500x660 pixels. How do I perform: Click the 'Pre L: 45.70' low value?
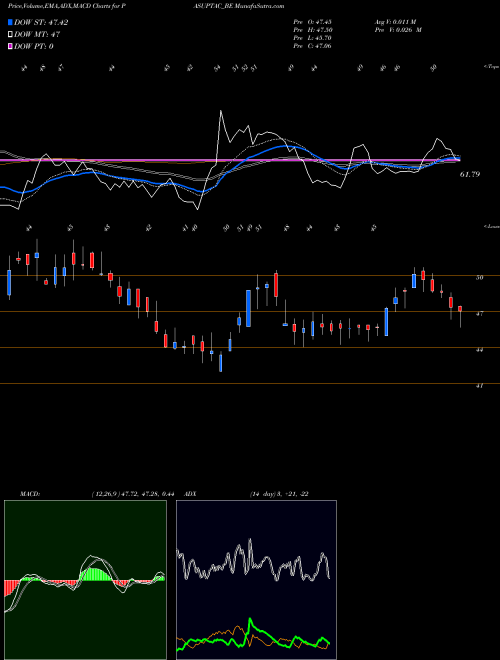313,38
